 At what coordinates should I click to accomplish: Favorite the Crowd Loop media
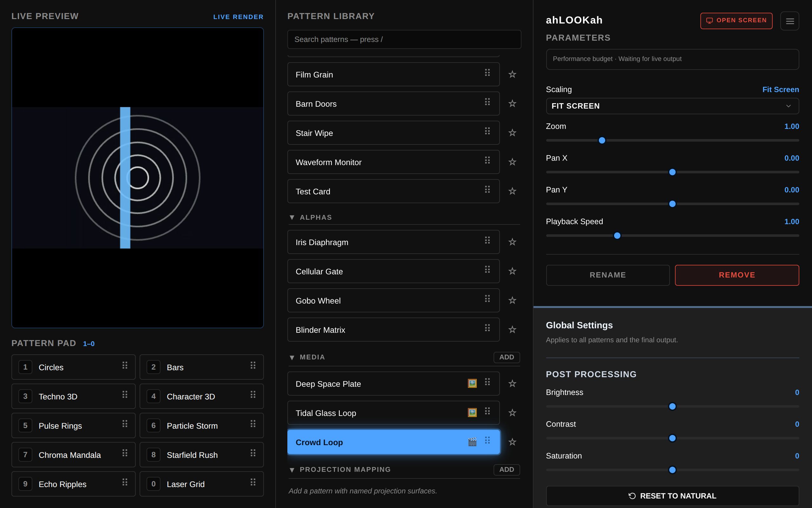click(x=512, y=442)
